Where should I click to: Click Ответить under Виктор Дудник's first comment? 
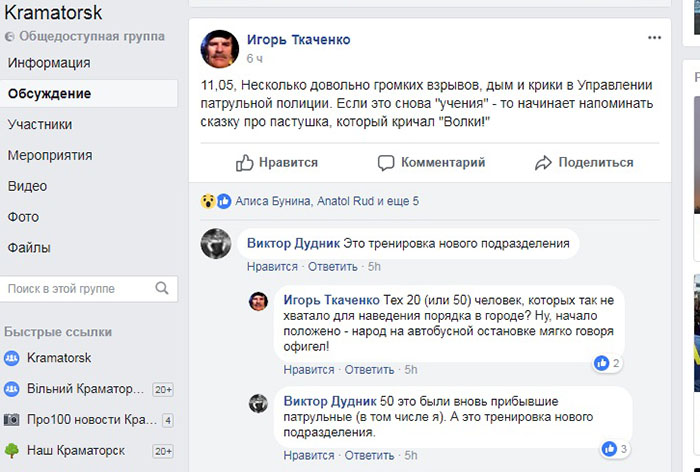coord(332,267)
